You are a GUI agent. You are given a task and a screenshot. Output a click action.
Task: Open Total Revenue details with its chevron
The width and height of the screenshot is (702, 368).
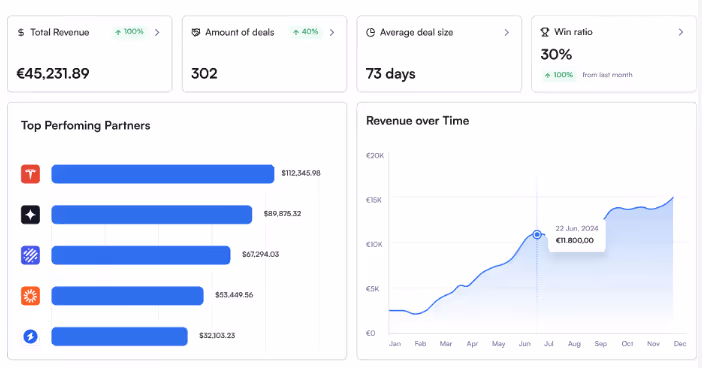click(157, 32)
